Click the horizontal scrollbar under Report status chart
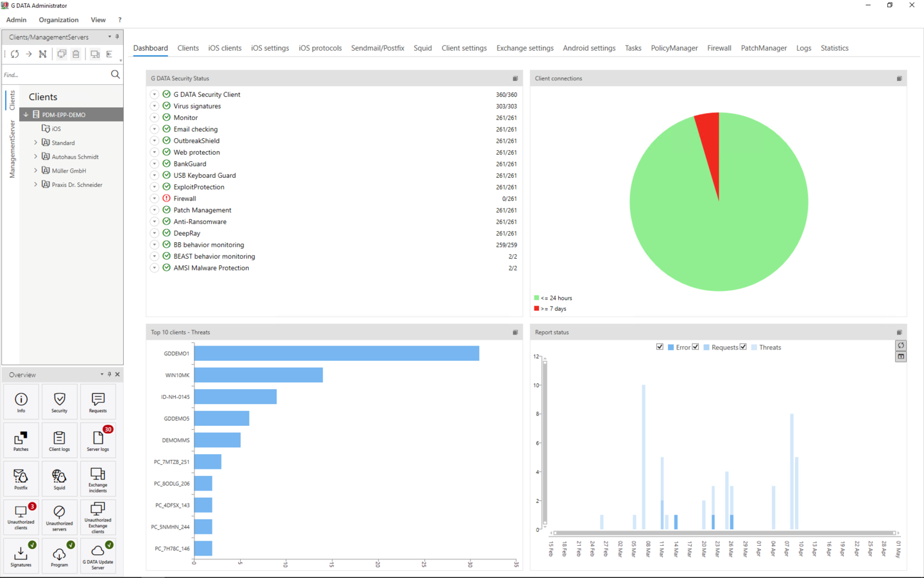Viewport: 924px width, 578px height. 724,533
